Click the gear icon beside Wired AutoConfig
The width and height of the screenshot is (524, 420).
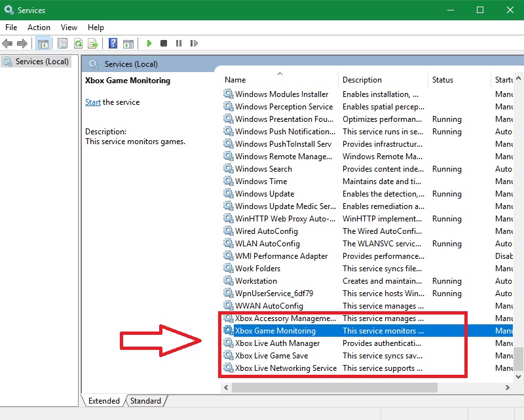tap(228, 231)
